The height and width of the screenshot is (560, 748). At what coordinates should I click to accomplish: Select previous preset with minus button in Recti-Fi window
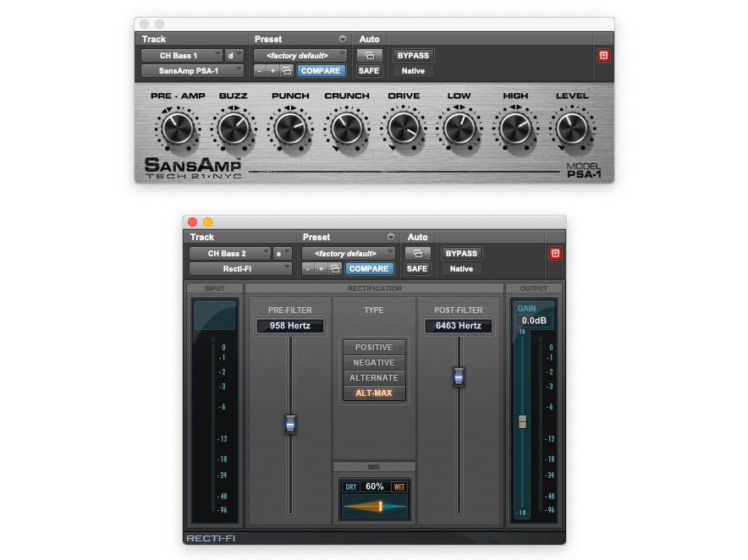tap(308, 268)
